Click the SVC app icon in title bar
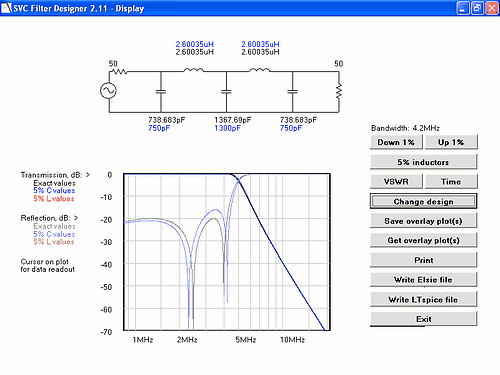 point(6,8)
